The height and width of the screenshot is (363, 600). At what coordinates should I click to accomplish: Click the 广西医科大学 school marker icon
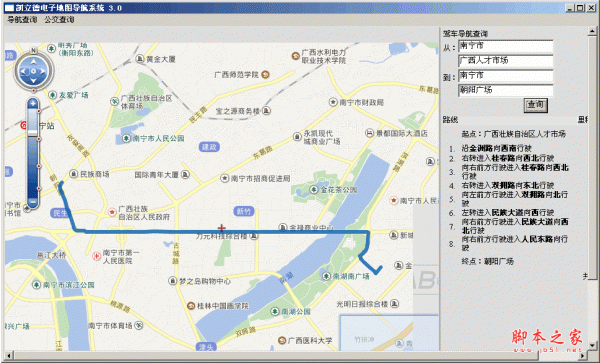pyautogui.click(x=282, y=340)
